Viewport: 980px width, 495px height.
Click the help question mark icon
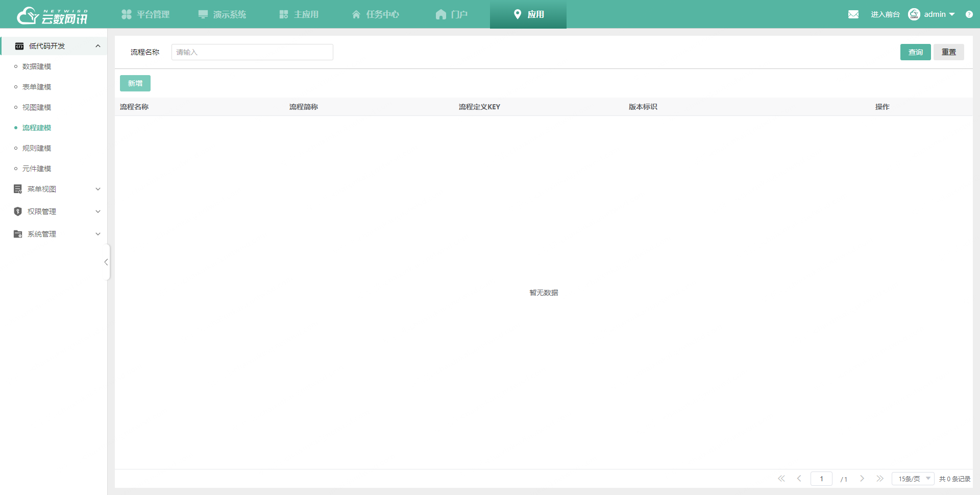pyautogui.click(x=969, y=14)
